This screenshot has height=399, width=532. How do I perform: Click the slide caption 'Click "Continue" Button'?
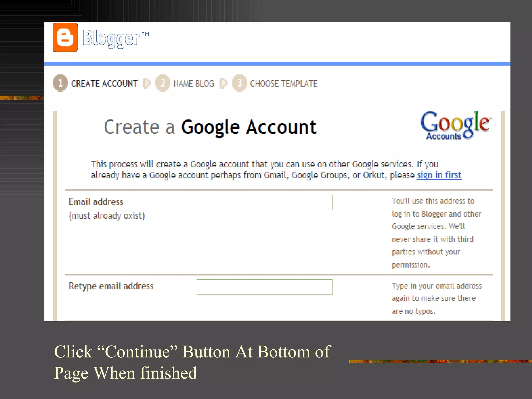[192, 362]
